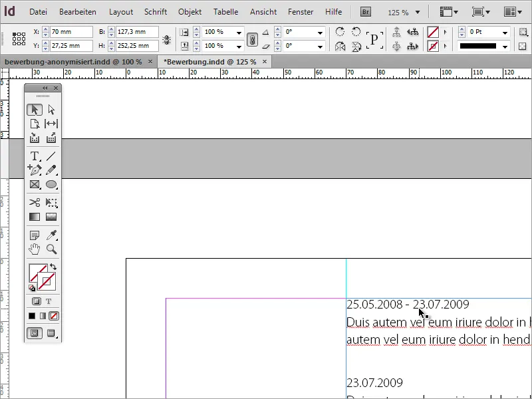Switch to Preview view mode
The width and height of the screenshot is (532, 399).
click(x=51, y=333)
